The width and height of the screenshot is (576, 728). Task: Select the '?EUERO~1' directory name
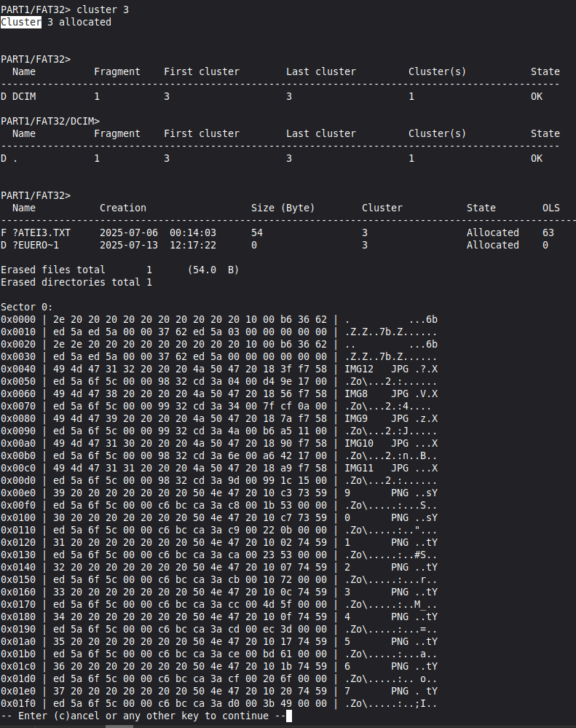[36, 245]
